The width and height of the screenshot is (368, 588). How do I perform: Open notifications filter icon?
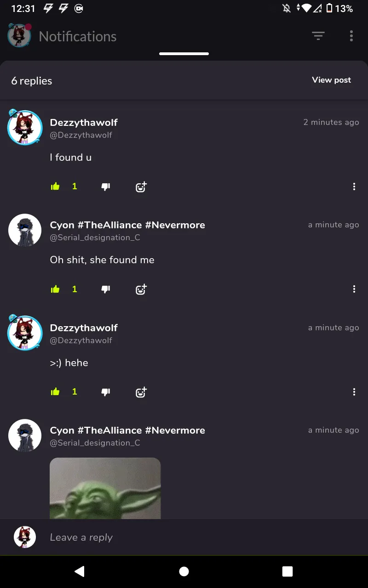[318, 36]
